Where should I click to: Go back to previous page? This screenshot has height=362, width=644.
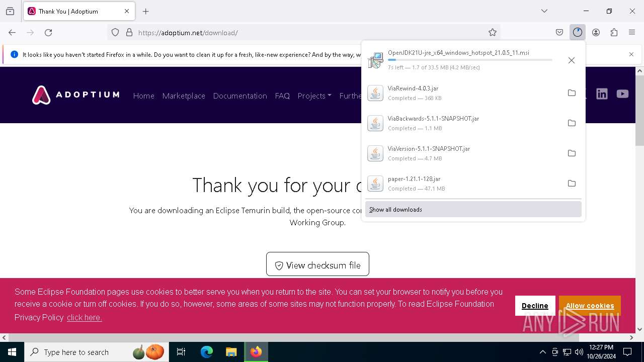point(12,32)
